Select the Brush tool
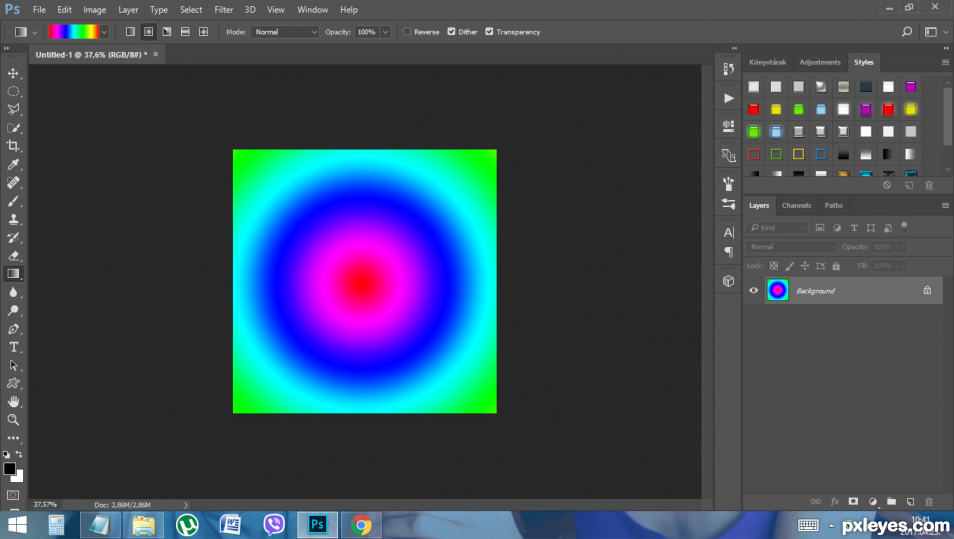Screen dimensions: 954x539 [x=13, y=201]
